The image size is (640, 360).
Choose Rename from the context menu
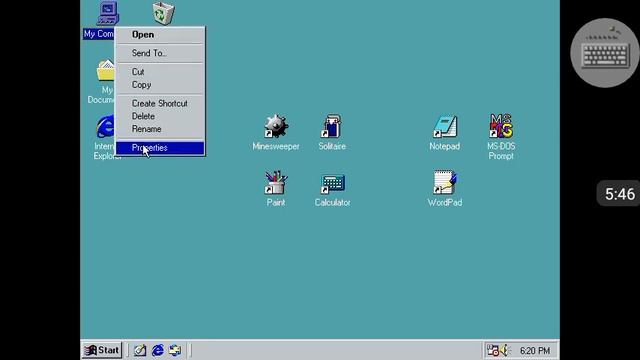[x=160, y=129]
